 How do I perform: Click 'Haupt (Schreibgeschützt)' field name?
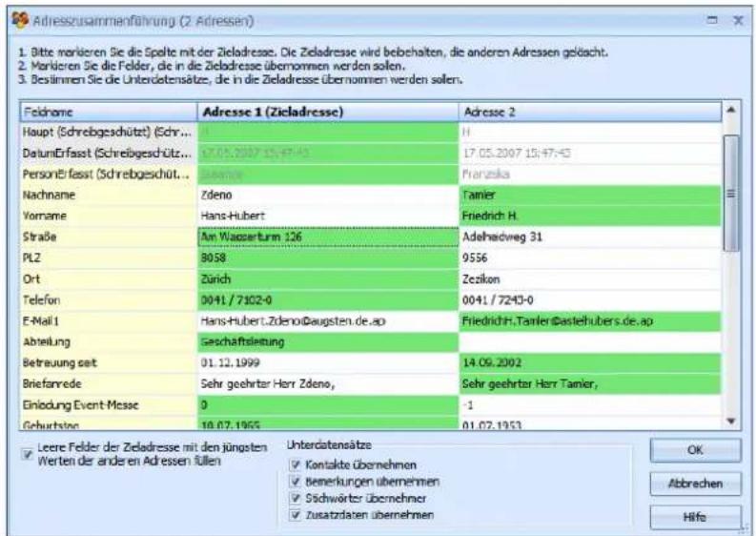(x=107, y=132)
